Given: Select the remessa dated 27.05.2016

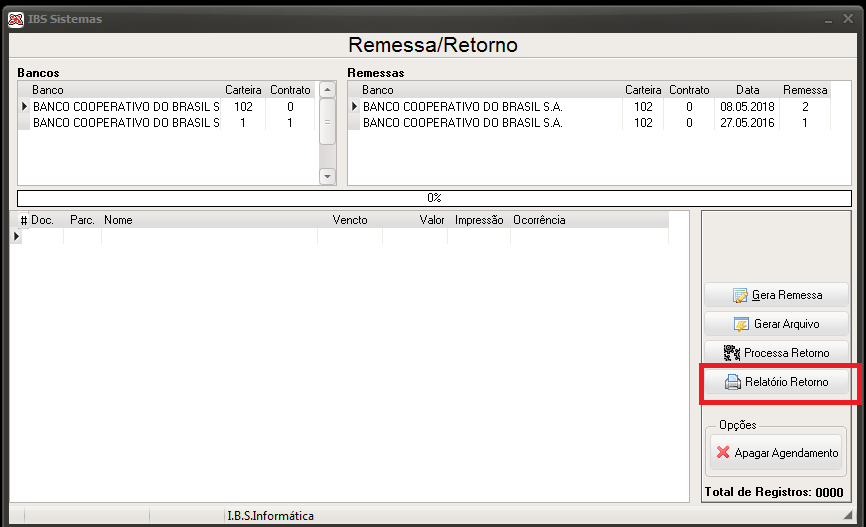Looking at the screenshot, I should 589,123.
